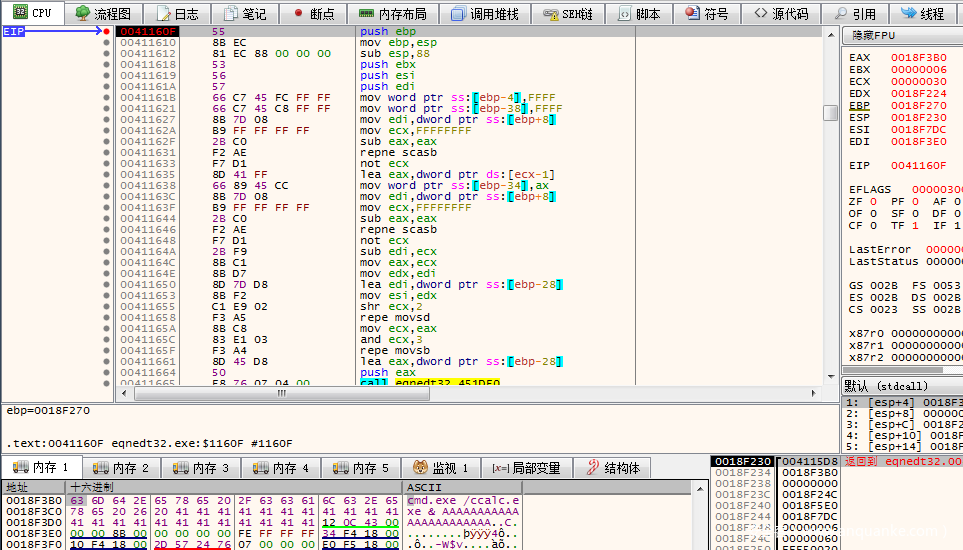Open the 日志 log tab
Screen dimensions: 963x550
[x=178, y=14]
